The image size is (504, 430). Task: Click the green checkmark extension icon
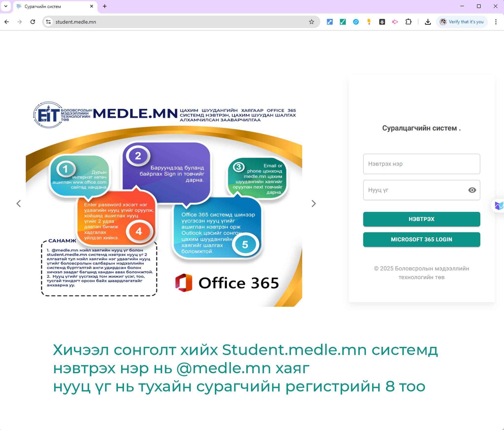(x=343, y=22)
